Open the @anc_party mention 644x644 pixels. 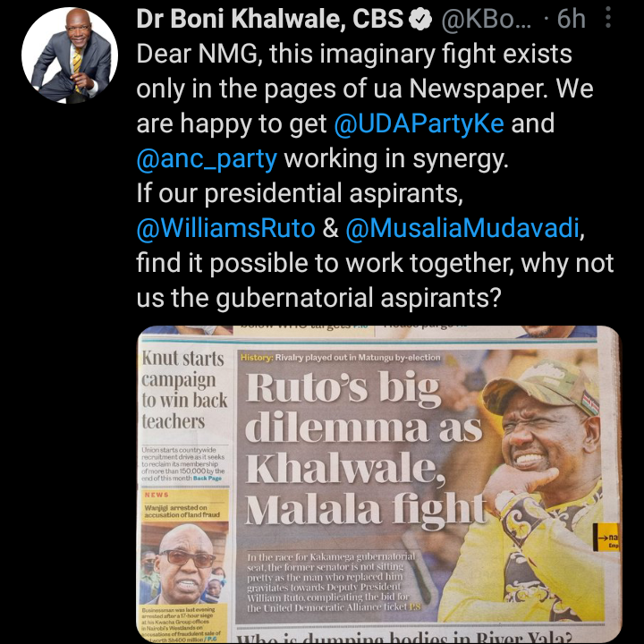[207, 159]
